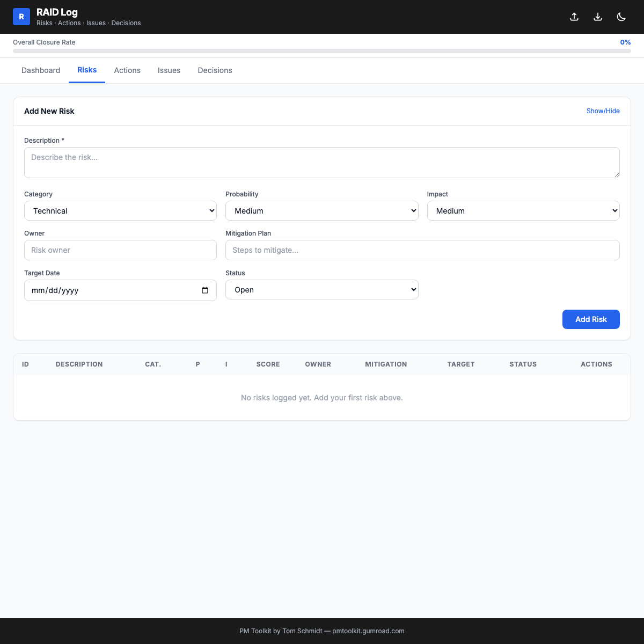The width and height of the screenshot is (644, 644).
Task: Expand the Status dropdown
Action: [x=321, y=290]
